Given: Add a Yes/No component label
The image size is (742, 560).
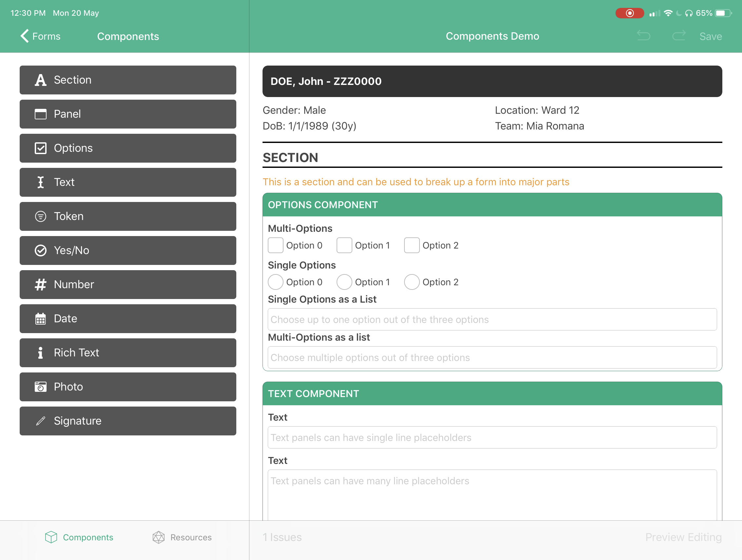Looking at the screenshot, I should tap(71, 250).
